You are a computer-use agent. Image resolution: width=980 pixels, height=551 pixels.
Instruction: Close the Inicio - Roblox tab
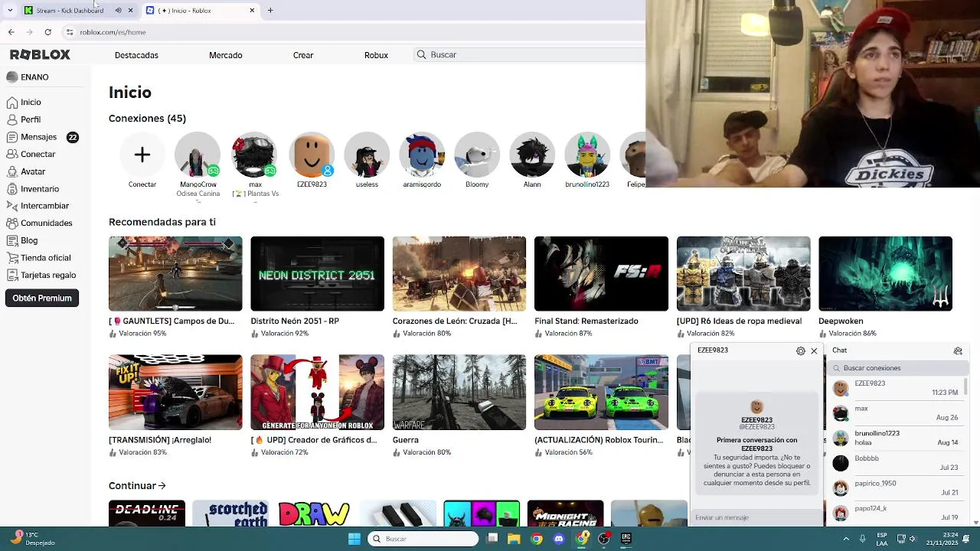pos(252,10)
